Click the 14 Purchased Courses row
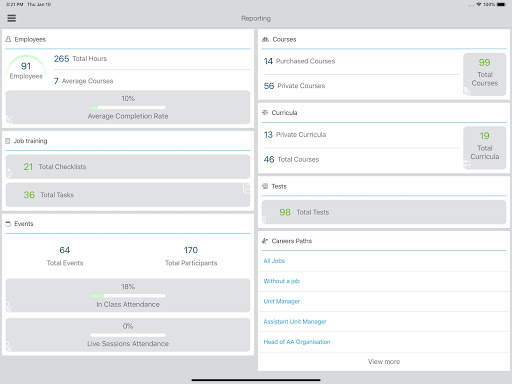The height and width of the screenshot is (384, 512). (x=361, y=61)
